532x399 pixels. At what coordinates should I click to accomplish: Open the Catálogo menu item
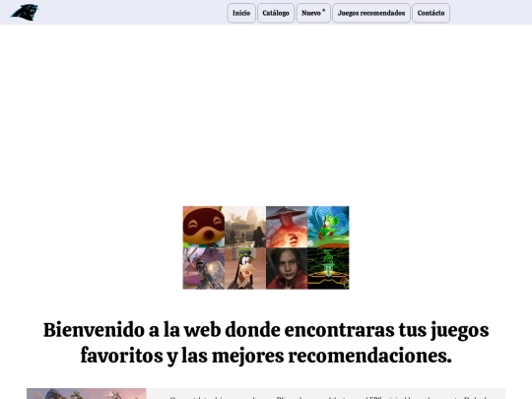(276, 13)
